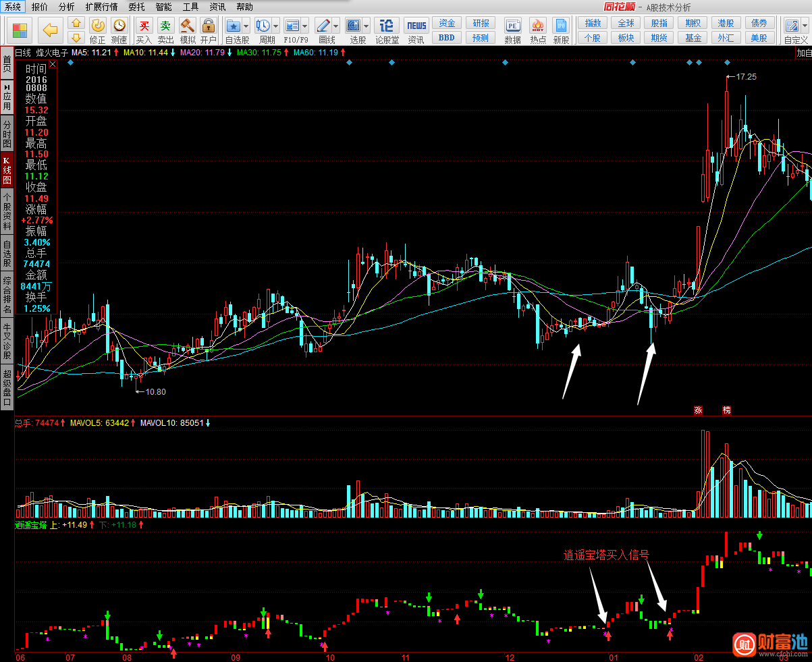Expand the 自定义 dropdown arrow

tap(805, 26)
